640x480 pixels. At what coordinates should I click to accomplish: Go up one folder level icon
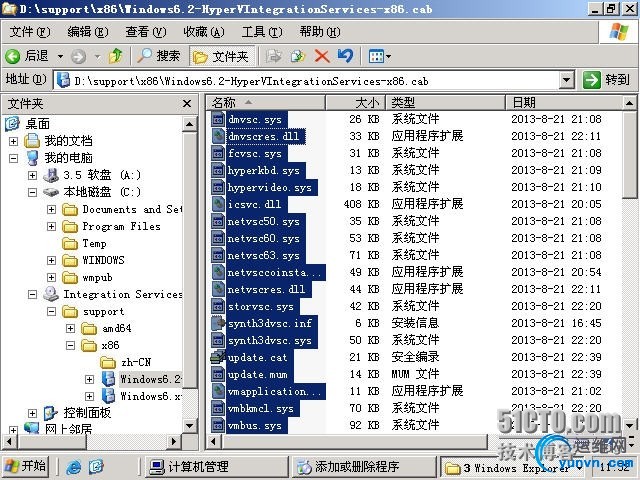pos(116,56)
